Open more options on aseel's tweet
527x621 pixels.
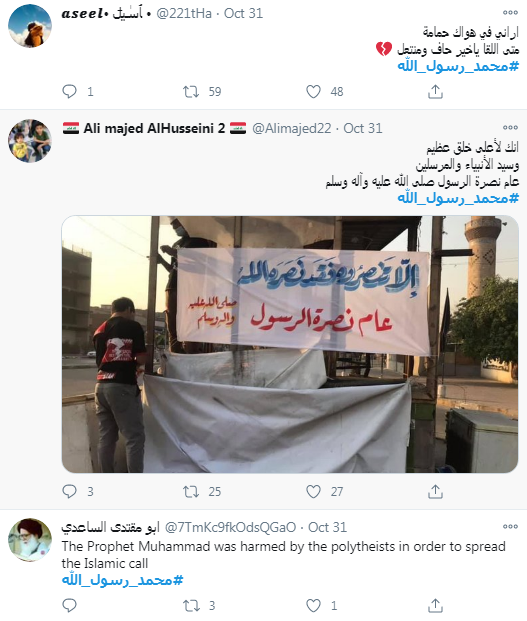510,13
